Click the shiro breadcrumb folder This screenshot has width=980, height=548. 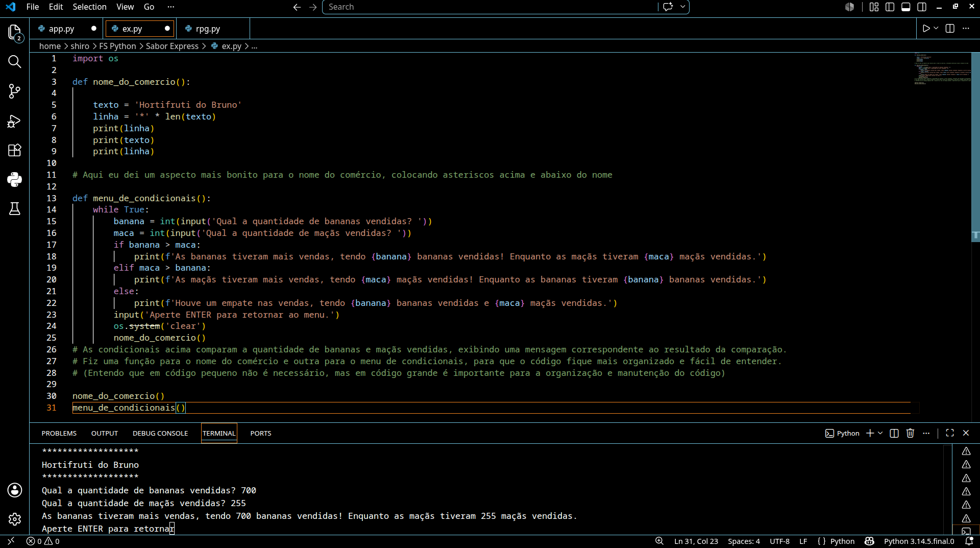coord(80,46)
